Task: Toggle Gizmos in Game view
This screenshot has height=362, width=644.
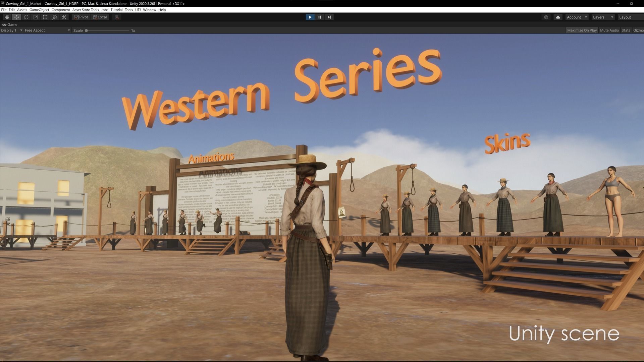Action: 638,30
